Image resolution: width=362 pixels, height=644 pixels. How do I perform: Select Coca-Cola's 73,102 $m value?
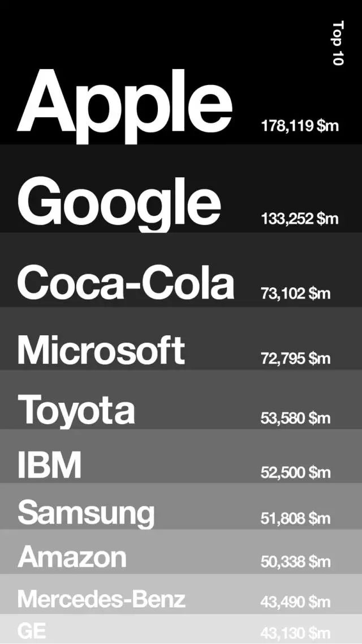click(x=295, y=293)
